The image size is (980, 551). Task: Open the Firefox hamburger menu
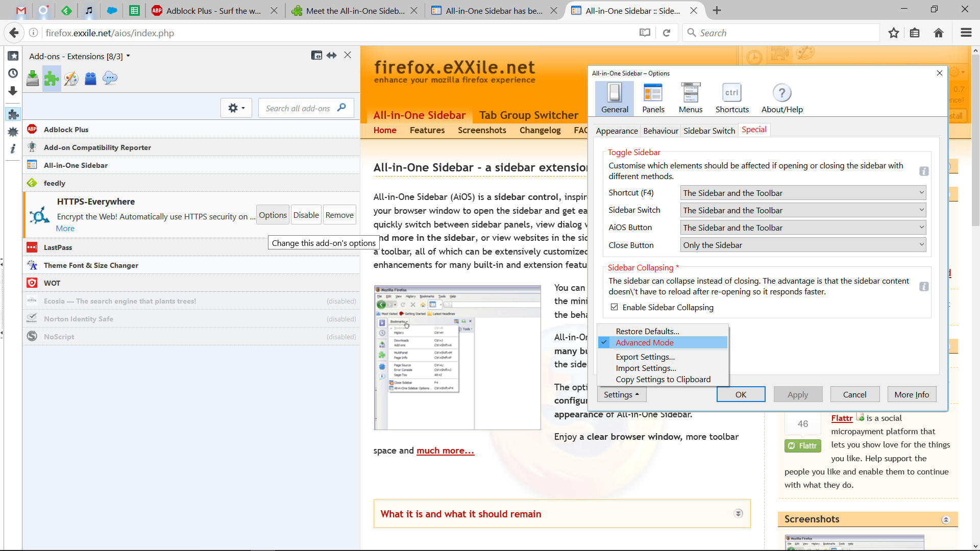click(966, 33)
